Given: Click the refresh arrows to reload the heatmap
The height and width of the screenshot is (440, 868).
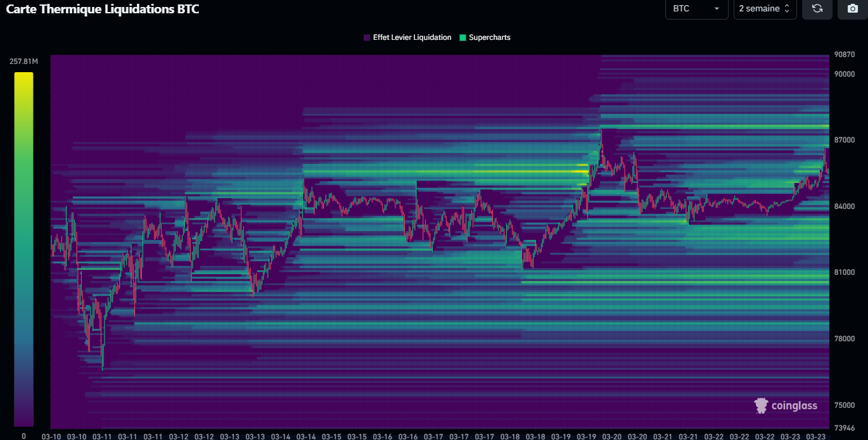Looking at the screenshot, I should [817, 9].
